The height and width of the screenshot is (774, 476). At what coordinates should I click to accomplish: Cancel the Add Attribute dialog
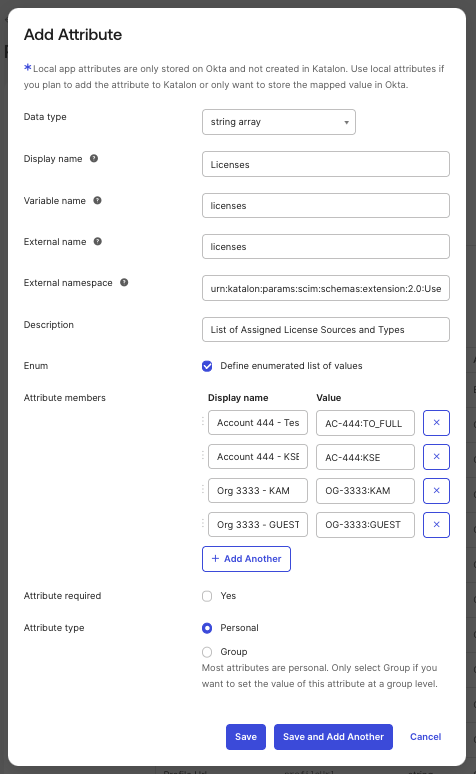pos(426,737)
